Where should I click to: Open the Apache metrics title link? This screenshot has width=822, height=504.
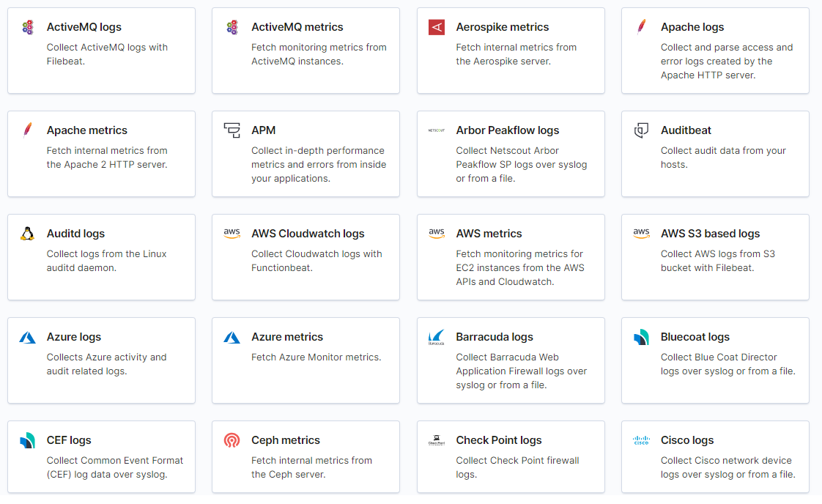pyautogui.click(x=86, y=130)
